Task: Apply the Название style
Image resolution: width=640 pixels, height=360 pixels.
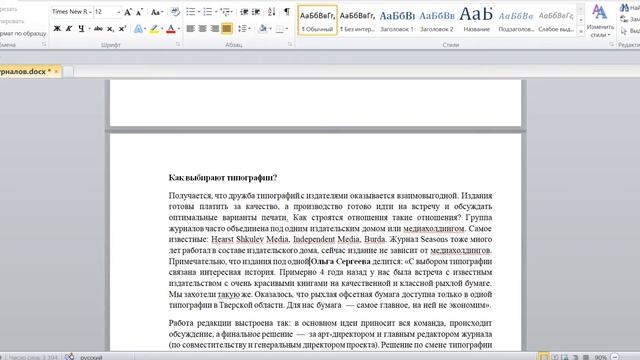Action: pyautogui.click(x=476, y=20)
